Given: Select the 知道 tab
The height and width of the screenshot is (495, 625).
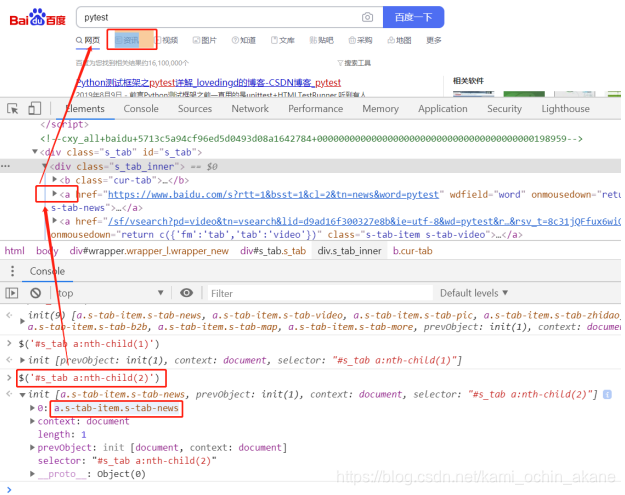Looking at the screenshot, I should pyautogui.click(x=244, y=40).
